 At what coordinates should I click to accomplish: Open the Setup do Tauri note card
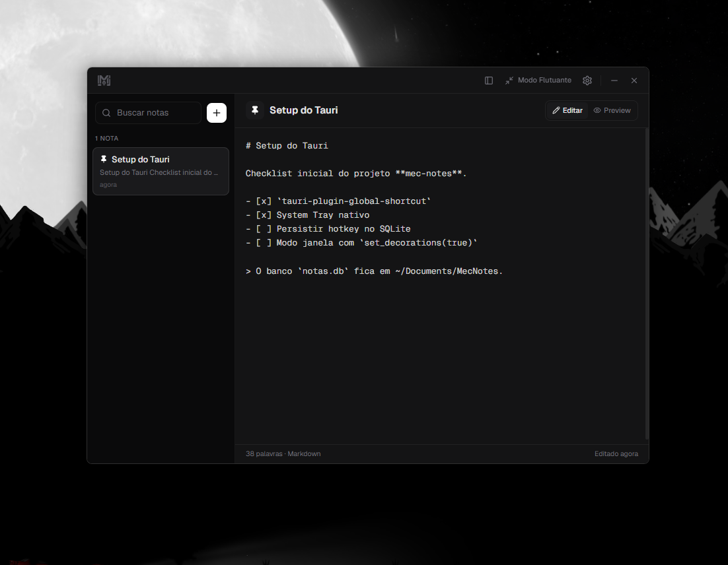pos(161,171)
